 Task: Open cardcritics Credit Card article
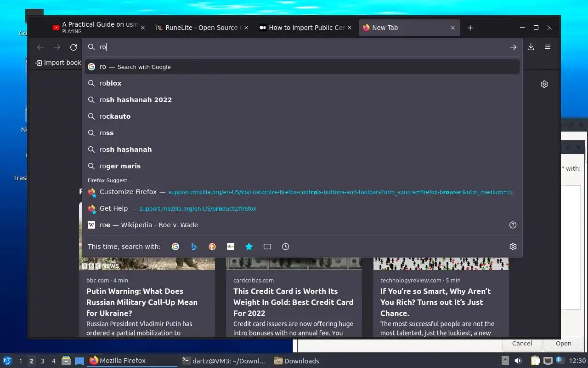coord(293,302)
